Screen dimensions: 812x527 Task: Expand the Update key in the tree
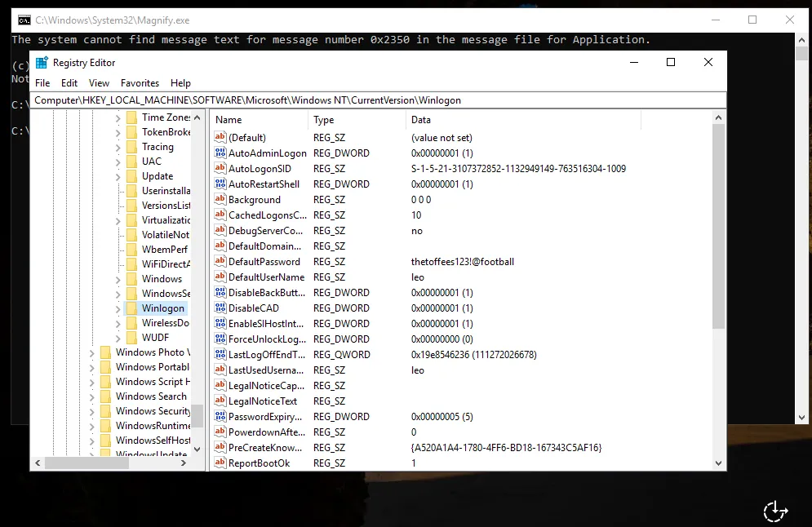[x=118, y=176]
